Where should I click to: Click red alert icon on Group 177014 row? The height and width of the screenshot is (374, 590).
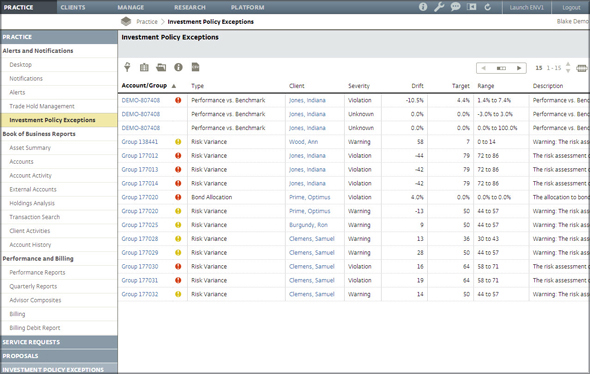(178, 183)
